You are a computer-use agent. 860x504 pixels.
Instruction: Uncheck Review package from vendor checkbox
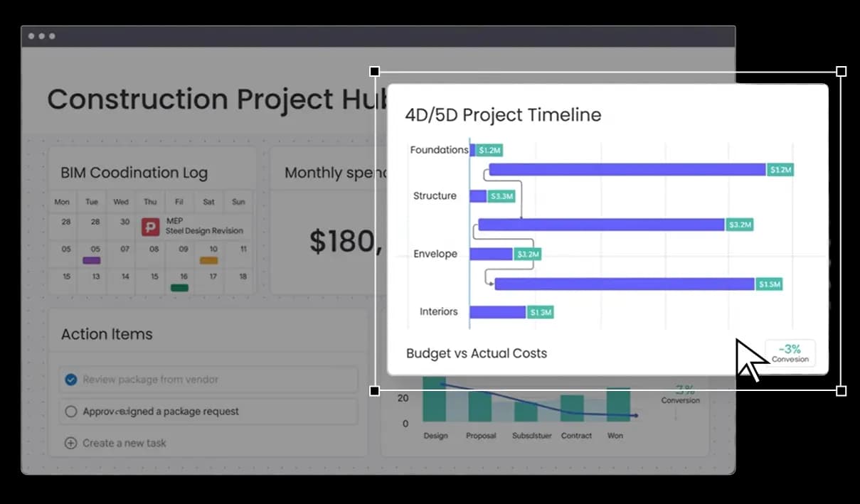70,380
